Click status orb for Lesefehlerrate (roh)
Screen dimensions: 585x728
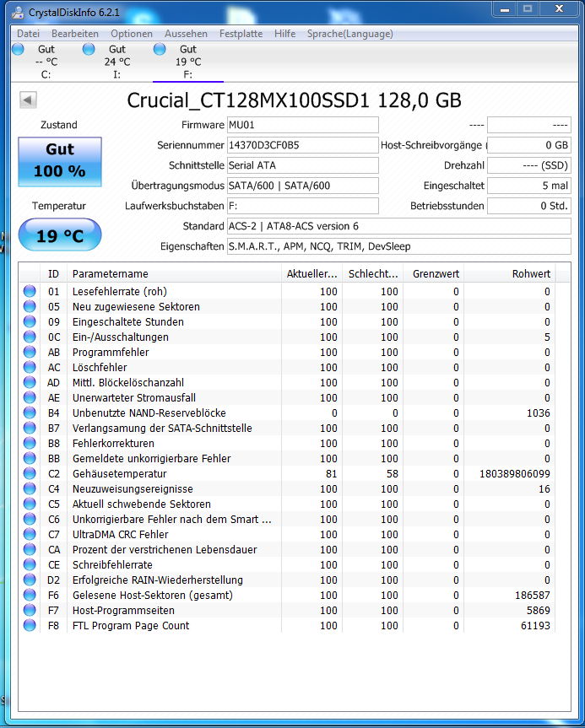click(30, 292)
